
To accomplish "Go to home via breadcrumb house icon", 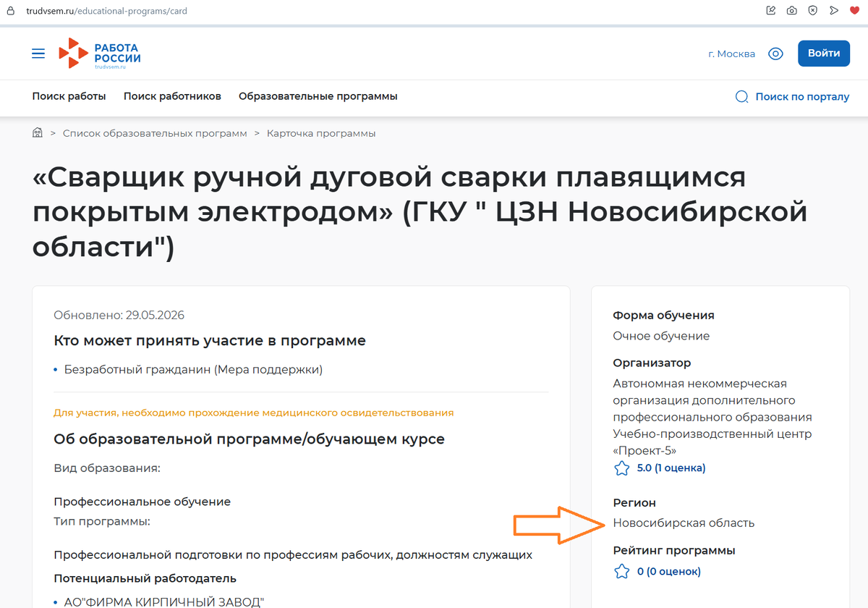I will pos(38,133).
